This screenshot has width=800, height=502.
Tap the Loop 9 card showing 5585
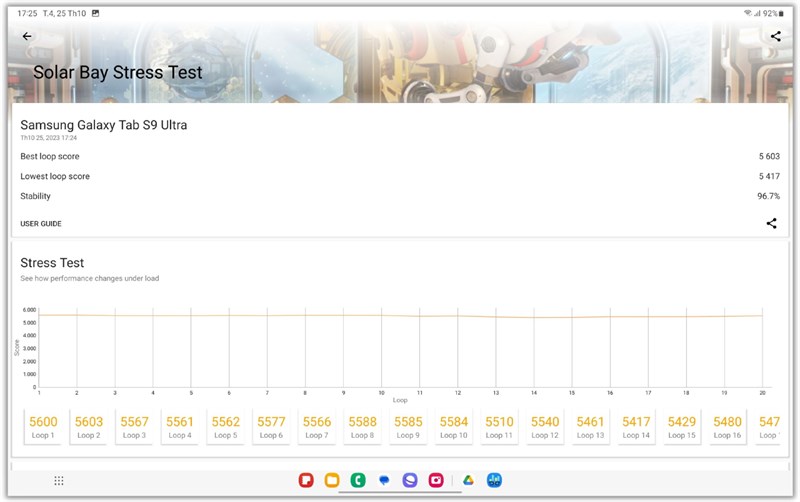click(408, 427)
